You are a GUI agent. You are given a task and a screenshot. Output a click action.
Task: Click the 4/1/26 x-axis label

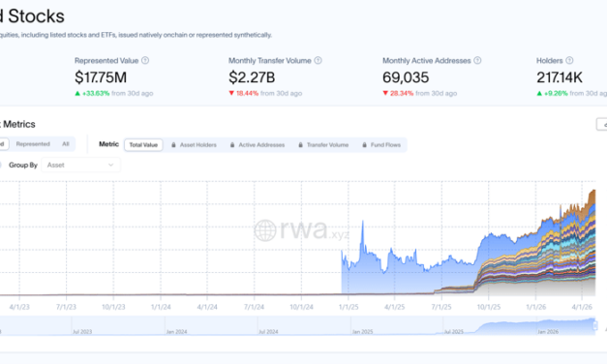point(582,307)
